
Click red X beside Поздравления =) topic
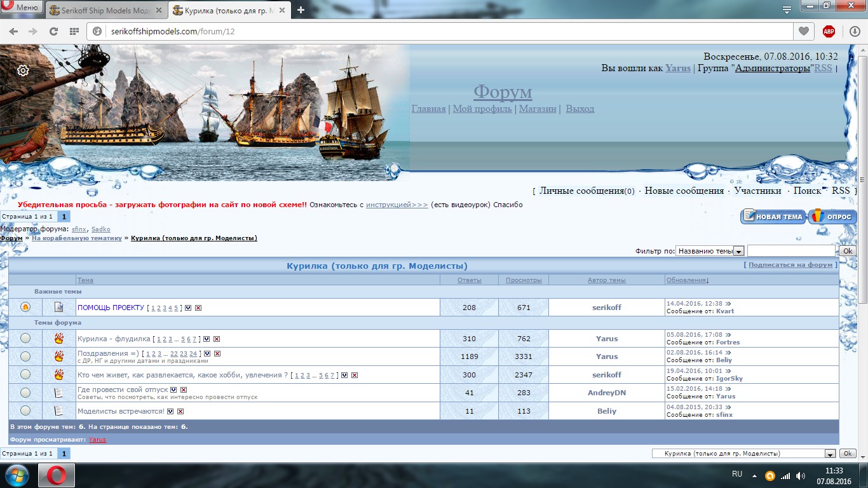217,353
